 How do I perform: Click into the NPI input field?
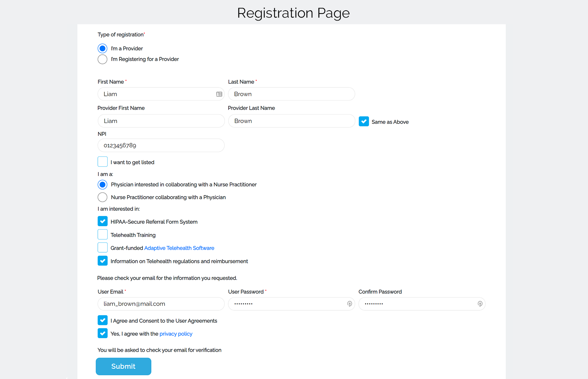pos(161,145)
